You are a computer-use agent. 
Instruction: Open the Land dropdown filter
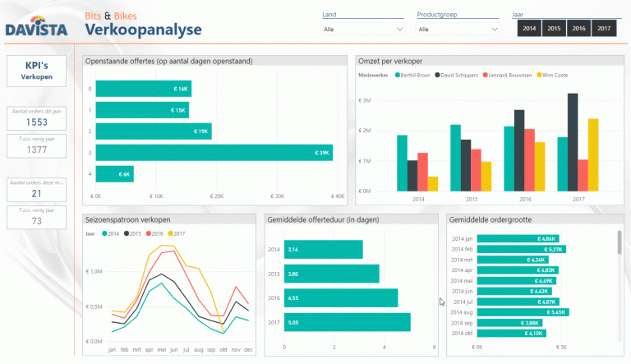coord(363,29)
